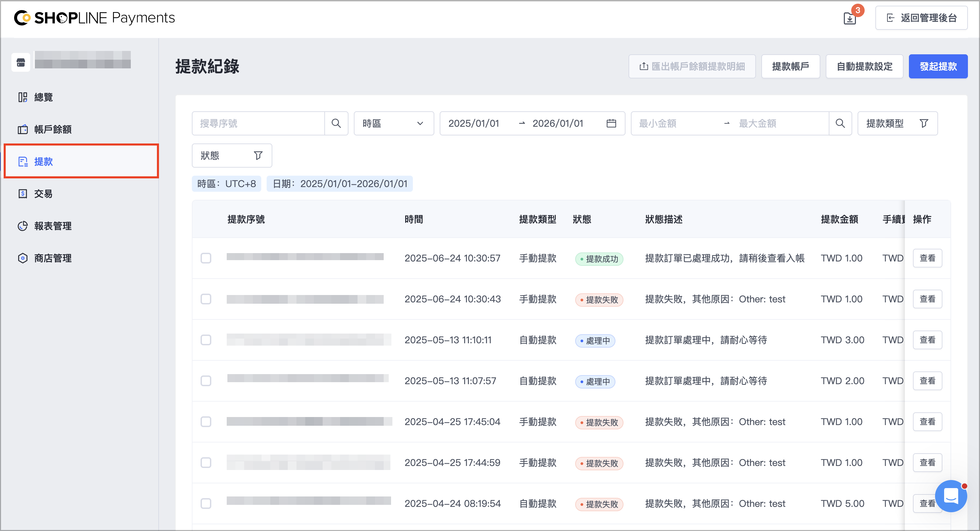Tick checkbox for 2025-06-24 10:30:57 withdrawal
This screenshot has height=531, width=980.
[x=206, y=258]
